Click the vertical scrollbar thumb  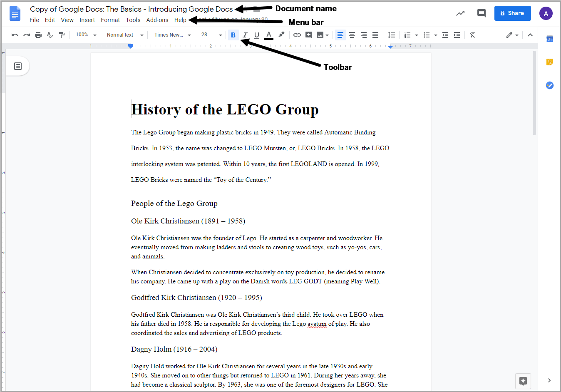[x=534, y=93]
